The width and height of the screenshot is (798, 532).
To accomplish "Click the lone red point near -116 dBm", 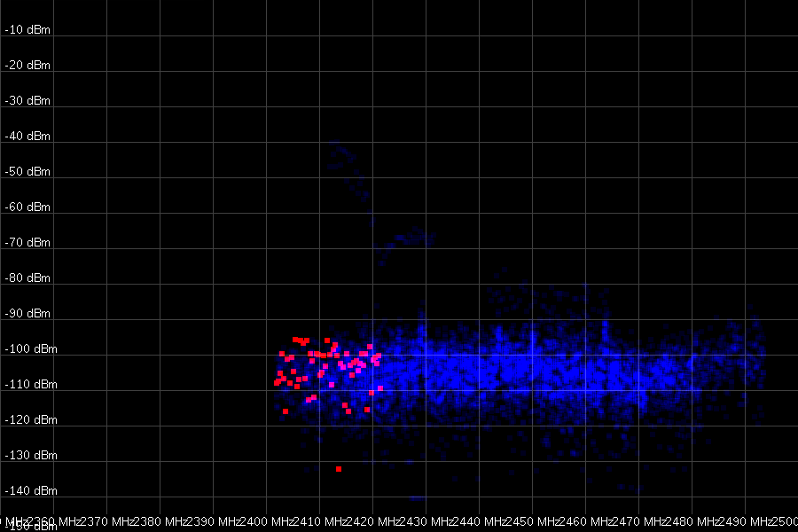I will point(285,411).
